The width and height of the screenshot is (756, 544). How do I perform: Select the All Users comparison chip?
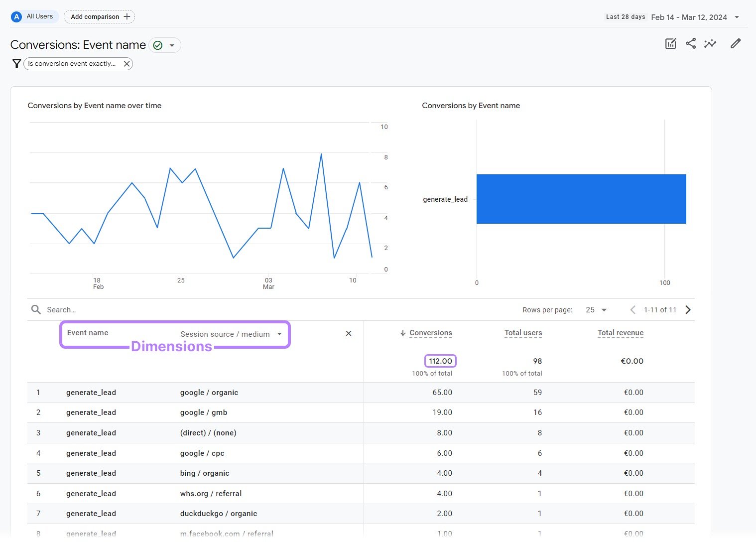(33, 16)
